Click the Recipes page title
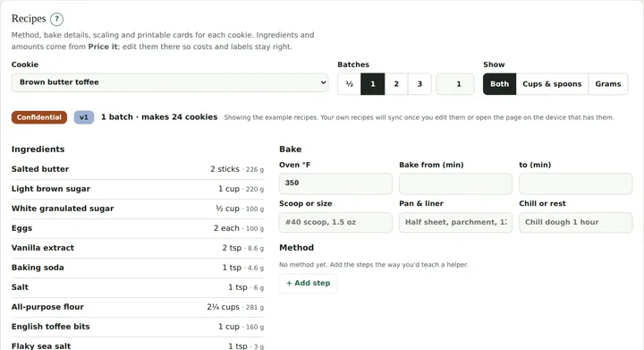This screenshot has width=644, height=350. (29, 19)
